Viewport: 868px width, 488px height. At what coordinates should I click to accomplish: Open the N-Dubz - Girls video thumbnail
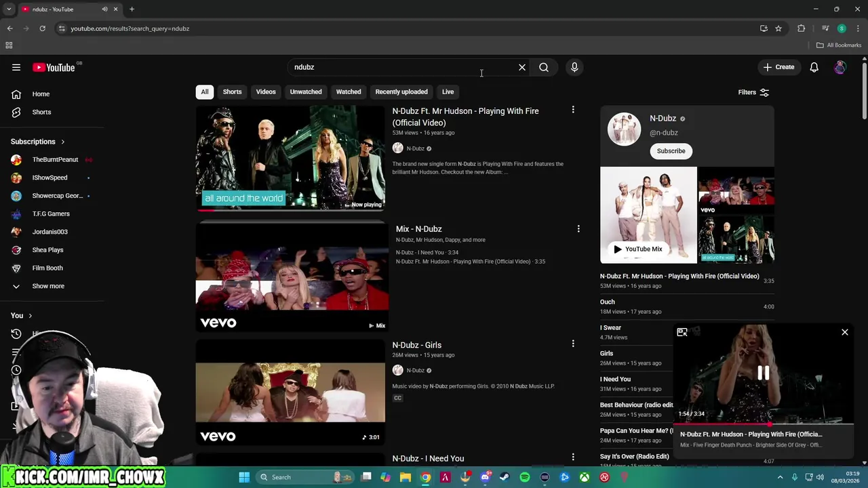[x=290, y=392]
